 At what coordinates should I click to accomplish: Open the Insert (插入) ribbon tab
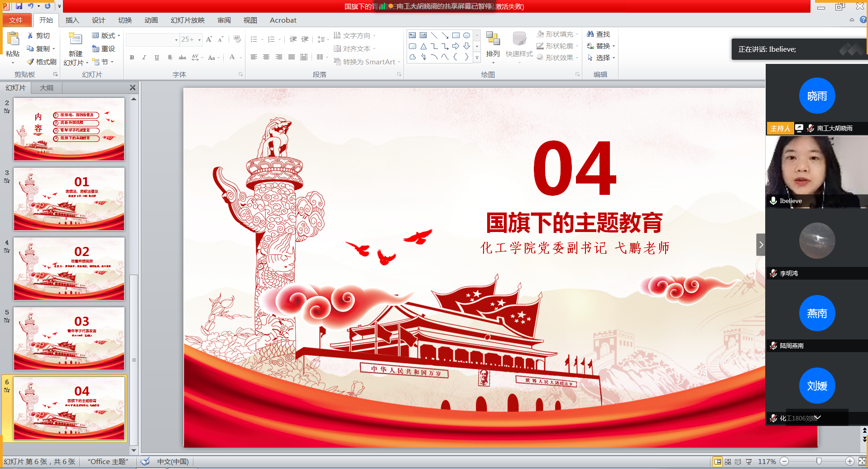point(72,20)
